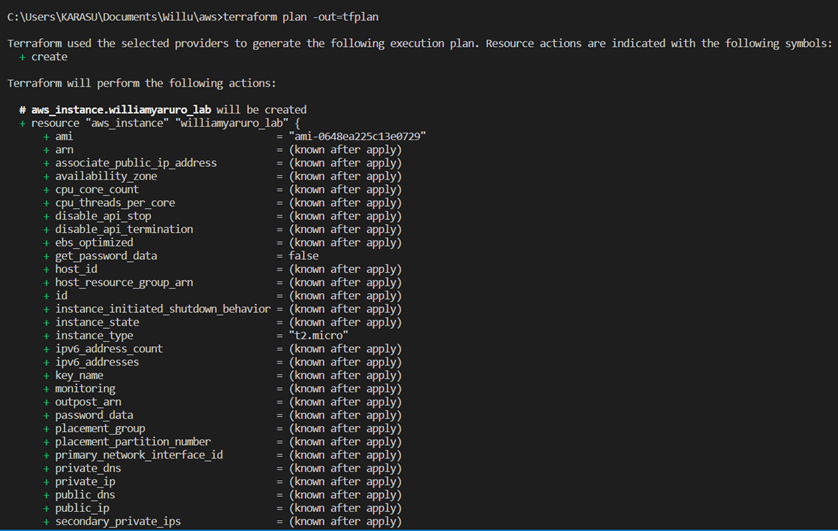
Task: Click the 'outpost_arn' attribute
Action: [88, 402]
